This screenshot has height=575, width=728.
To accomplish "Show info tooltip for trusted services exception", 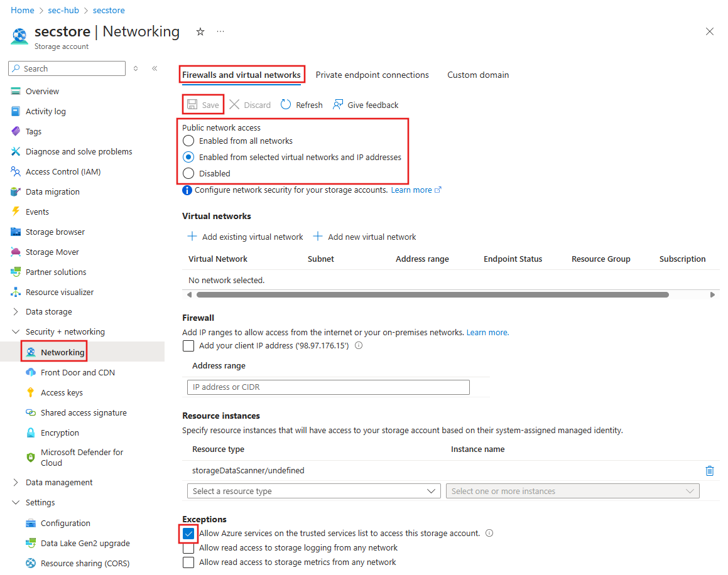I will [489, 533].
